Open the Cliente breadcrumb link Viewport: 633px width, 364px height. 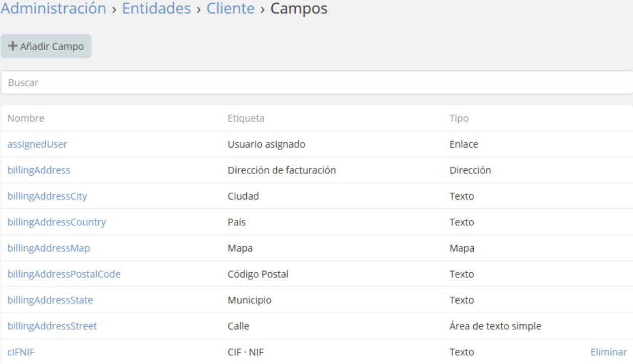coord(231,9)
